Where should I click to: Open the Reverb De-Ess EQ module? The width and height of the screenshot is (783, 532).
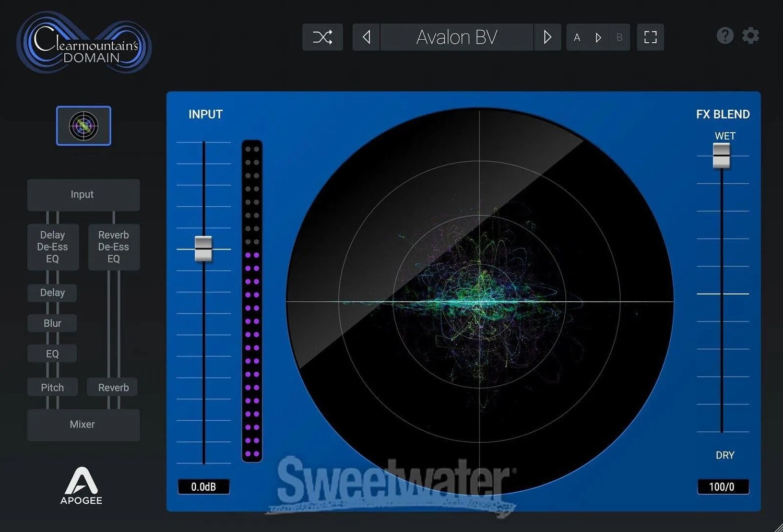[x=114, y=247]
